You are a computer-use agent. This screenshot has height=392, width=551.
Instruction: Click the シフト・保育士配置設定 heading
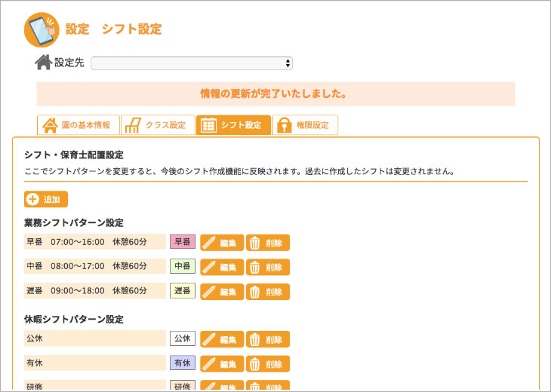[x=74, y=155]
